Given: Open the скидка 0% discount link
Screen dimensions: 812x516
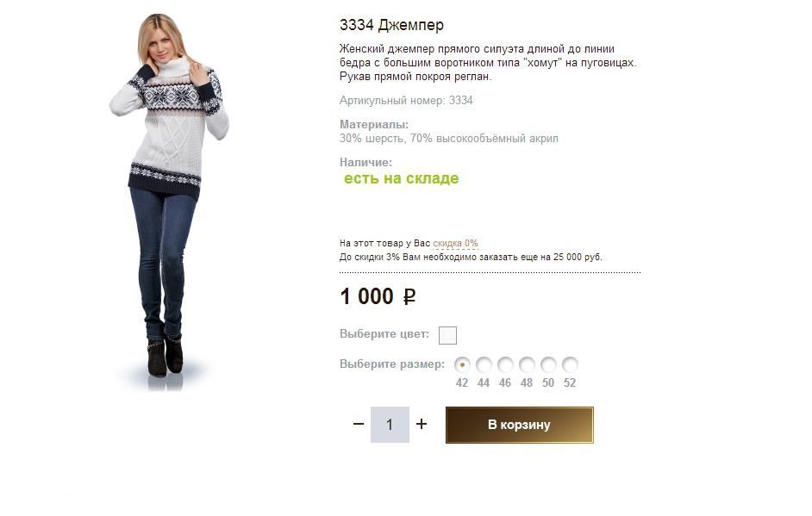Looking at the screenshot, I should pyautogui.click(x=455, y=243).
